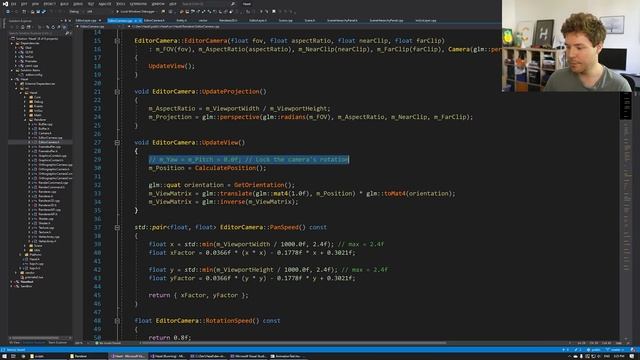Collapse the PanSpeed function block
This screenshot has height=360, width=640.
117,227
